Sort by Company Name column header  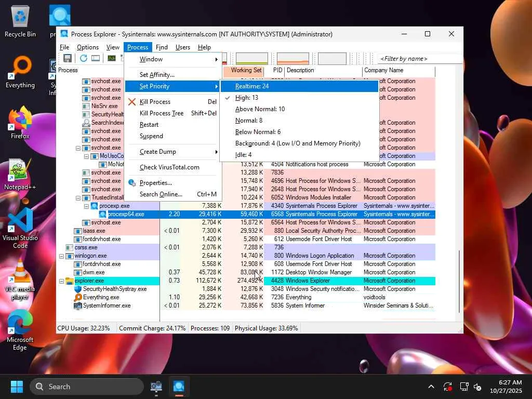398,70
